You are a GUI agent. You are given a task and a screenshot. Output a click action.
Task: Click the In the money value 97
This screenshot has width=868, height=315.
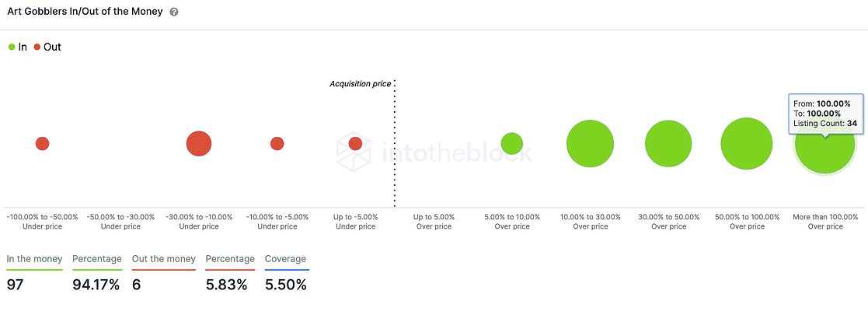pyautogui.click(x=16, y=285)
